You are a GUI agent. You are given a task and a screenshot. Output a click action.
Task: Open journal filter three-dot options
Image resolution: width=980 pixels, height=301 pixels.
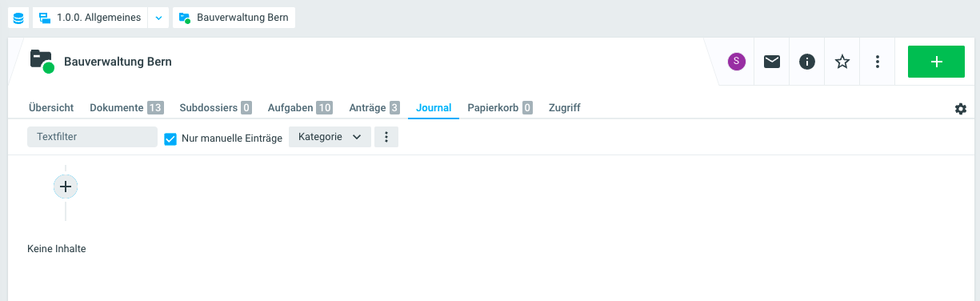click(x=386, y=137)
